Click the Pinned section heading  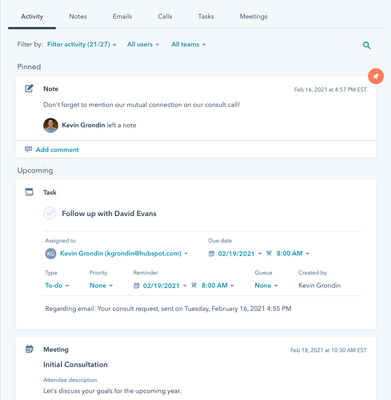point(29,67)
